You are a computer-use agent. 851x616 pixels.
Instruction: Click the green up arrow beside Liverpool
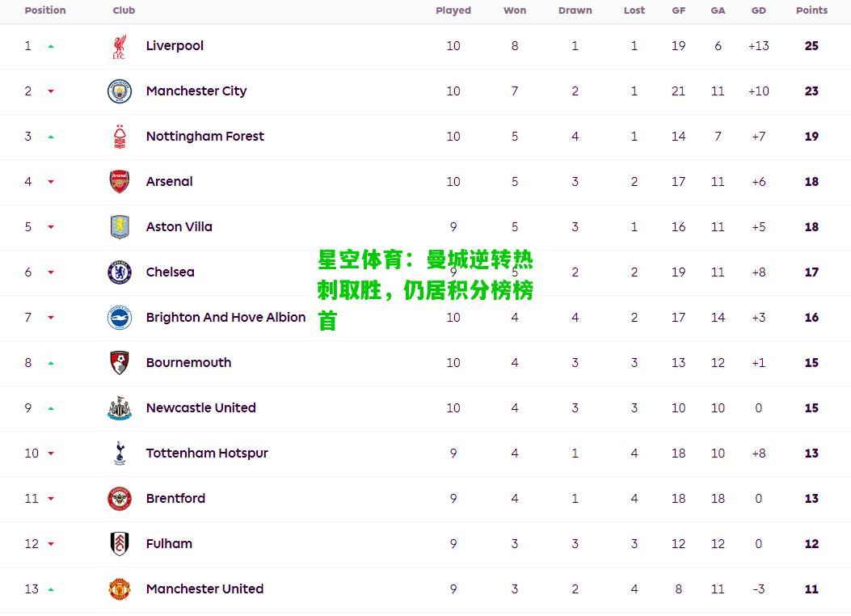[x=51, y=47]
